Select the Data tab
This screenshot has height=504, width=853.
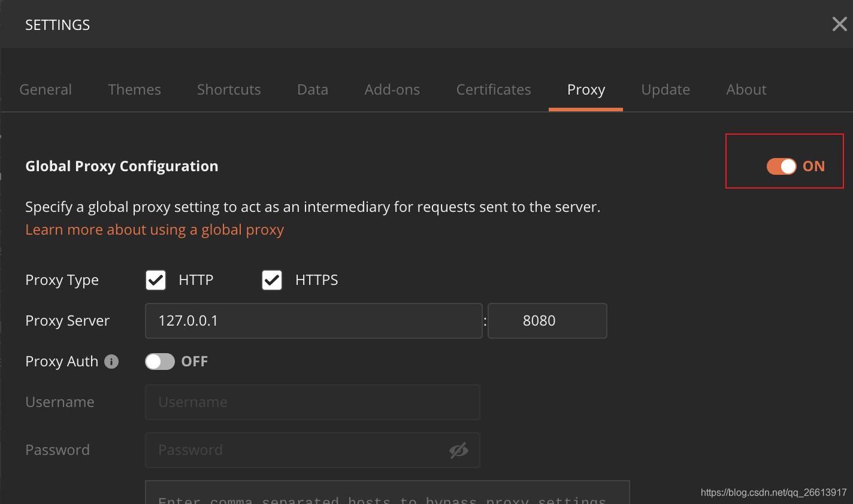(x=313, y=90)
